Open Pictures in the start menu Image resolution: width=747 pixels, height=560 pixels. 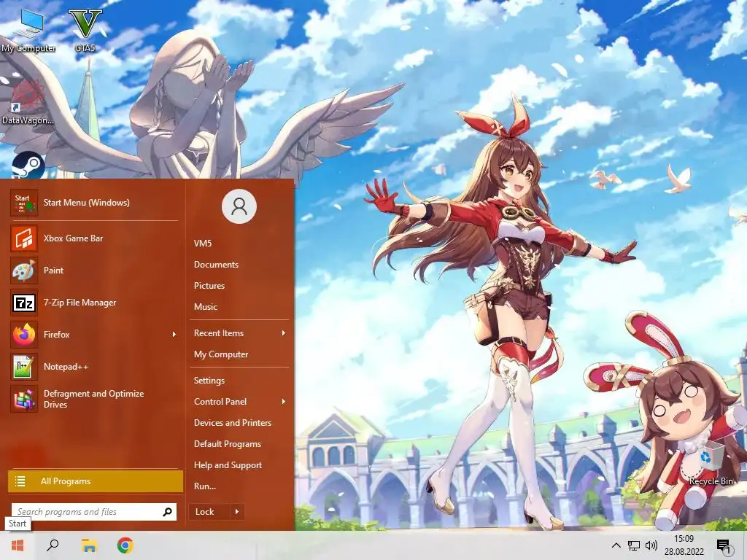pos(209,286)
